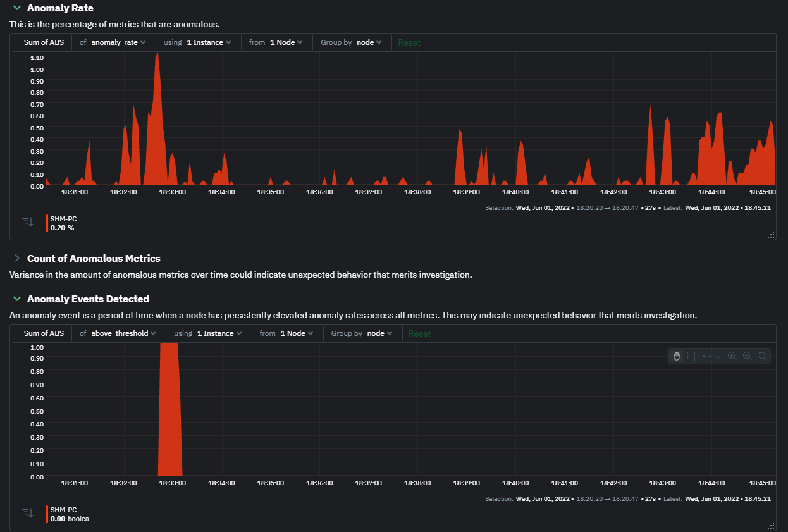Reset chart zoom with the reset arrow icon
788x532 pixels.
point(762,356)
